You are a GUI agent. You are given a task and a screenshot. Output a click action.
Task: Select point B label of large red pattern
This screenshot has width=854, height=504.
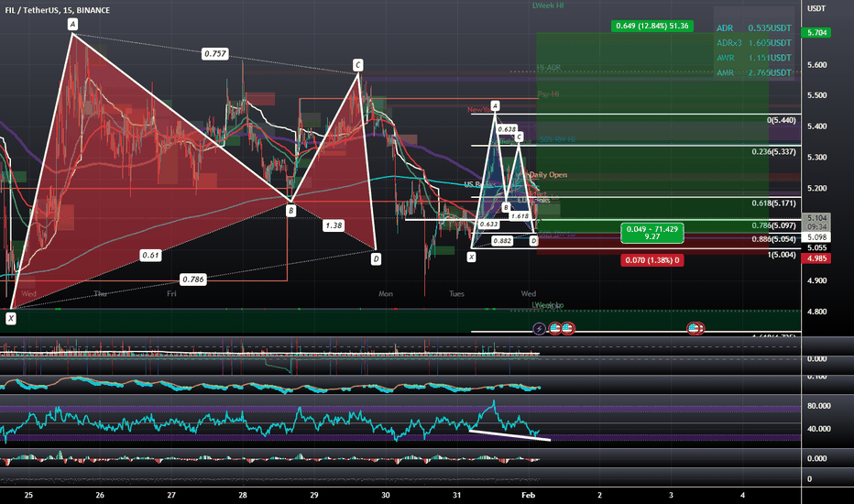[290, 211]
